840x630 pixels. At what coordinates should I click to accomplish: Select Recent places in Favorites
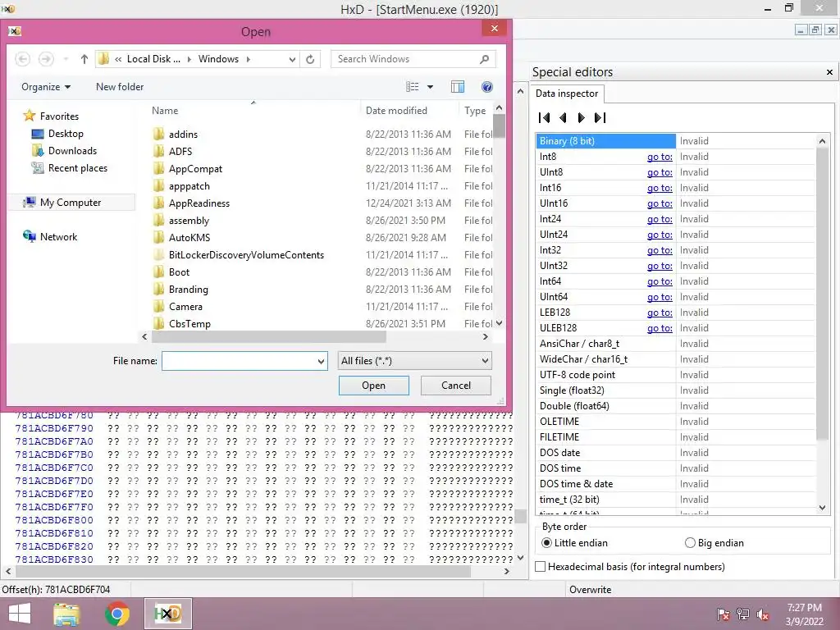point(78,168)
